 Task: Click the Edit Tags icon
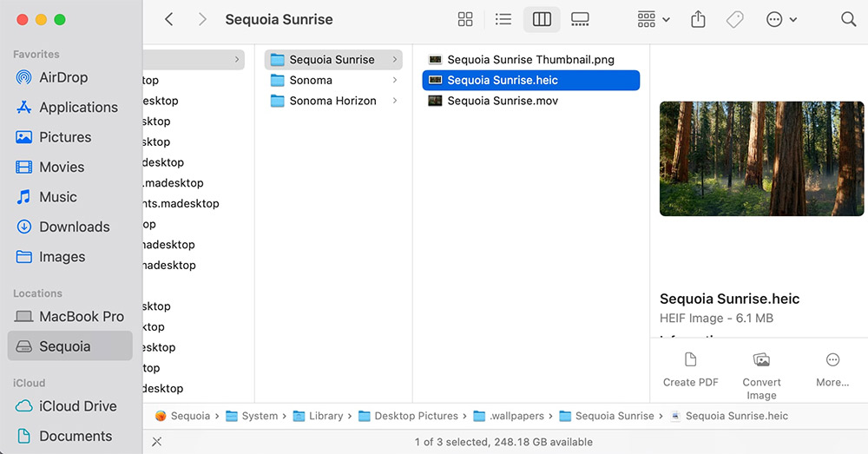[x=734, y=19]
